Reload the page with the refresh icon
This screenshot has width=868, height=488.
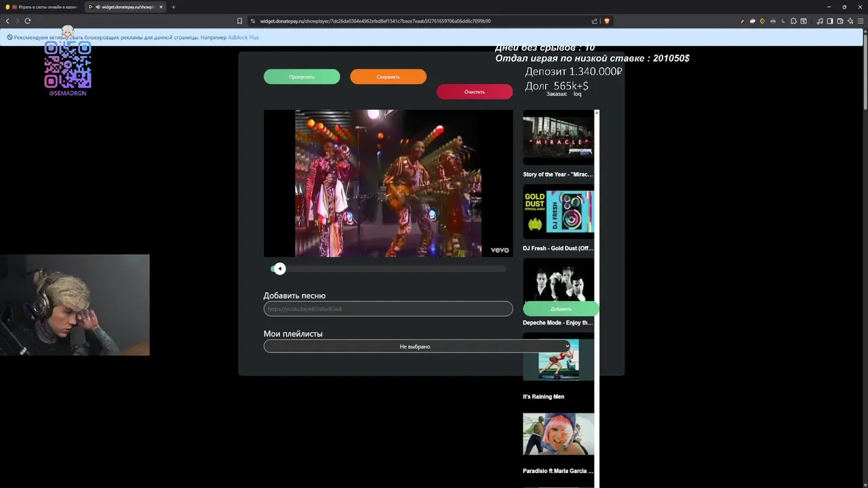pyautogui.click(x=28, y=21)
